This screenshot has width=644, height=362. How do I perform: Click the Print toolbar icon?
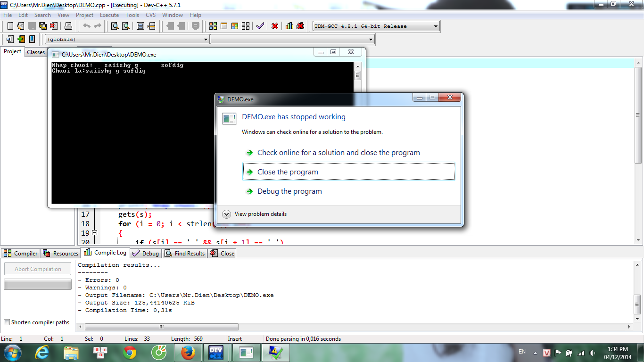click(68, 26)
